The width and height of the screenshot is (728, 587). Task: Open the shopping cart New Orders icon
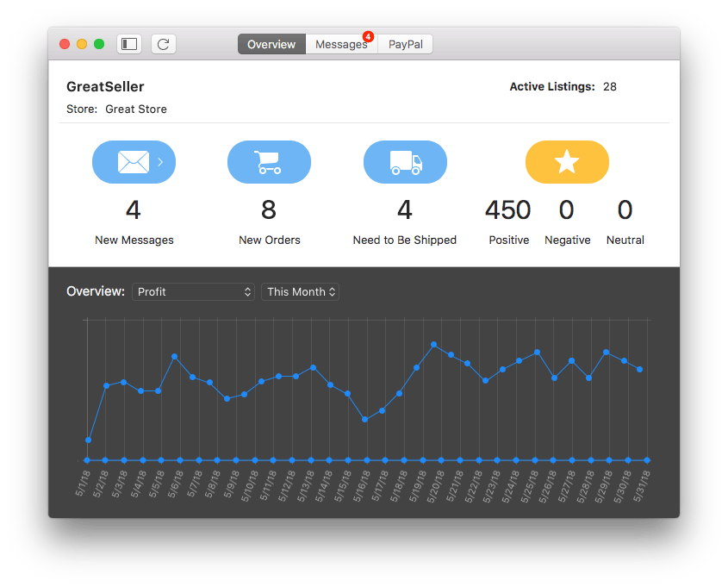269,162
